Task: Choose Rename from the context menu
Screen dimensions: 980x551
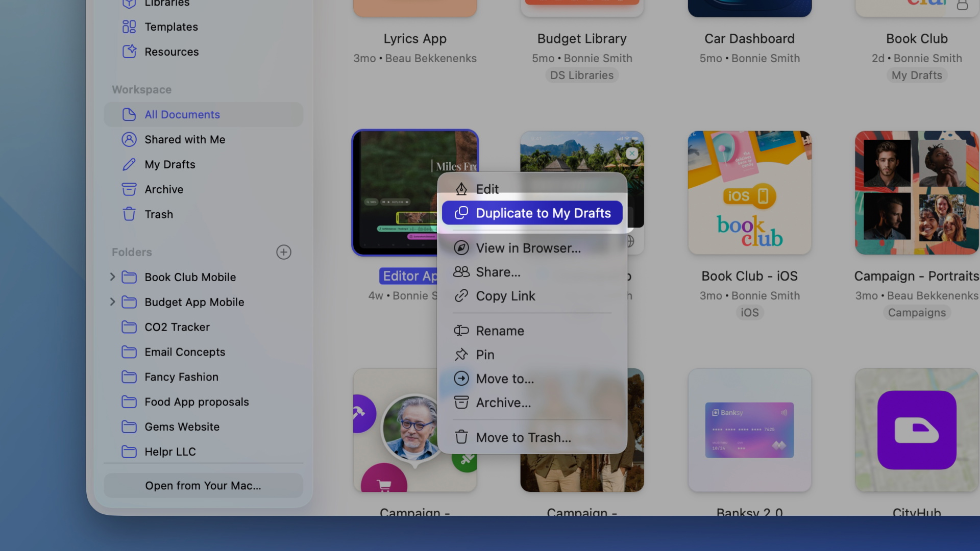Action: 532,331
